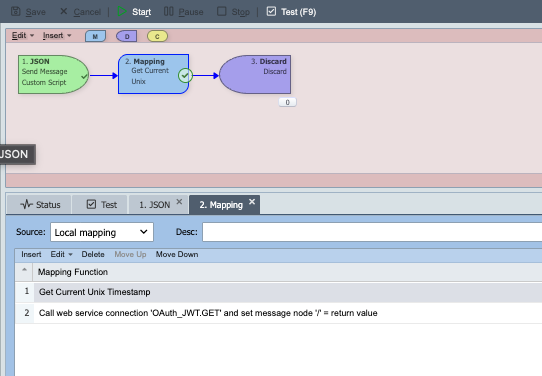Select the 2. Mapping tab
542x376 pixels.
pos(221,205)
